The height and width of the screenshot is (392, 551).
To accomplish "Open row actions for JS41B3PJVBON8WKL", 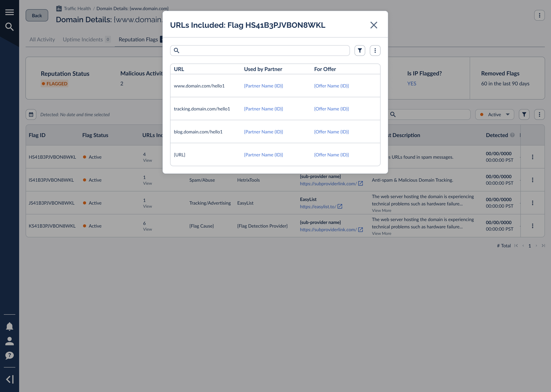I will tap(532, 203).
